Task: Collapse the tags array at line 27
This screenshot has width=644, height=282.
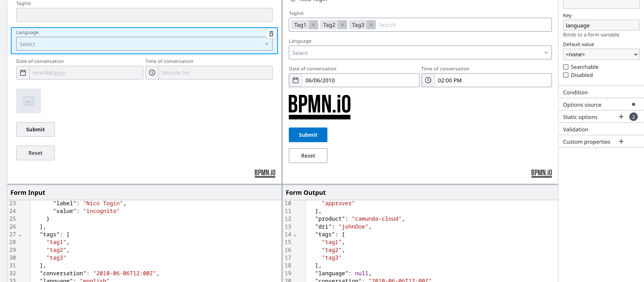Action: tap(20, 235)
